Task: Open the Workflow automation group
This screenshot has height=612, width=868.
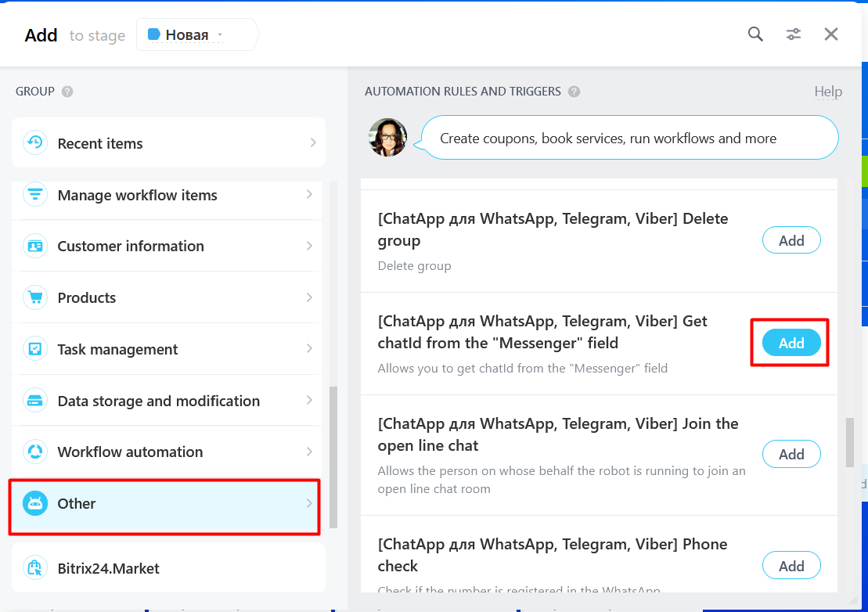Action: (130, 452)
